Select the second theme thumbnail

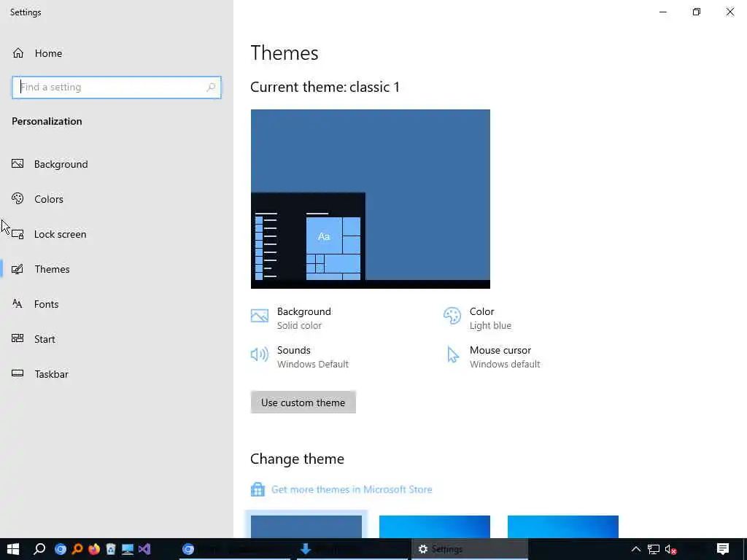[x=435, y=526]
